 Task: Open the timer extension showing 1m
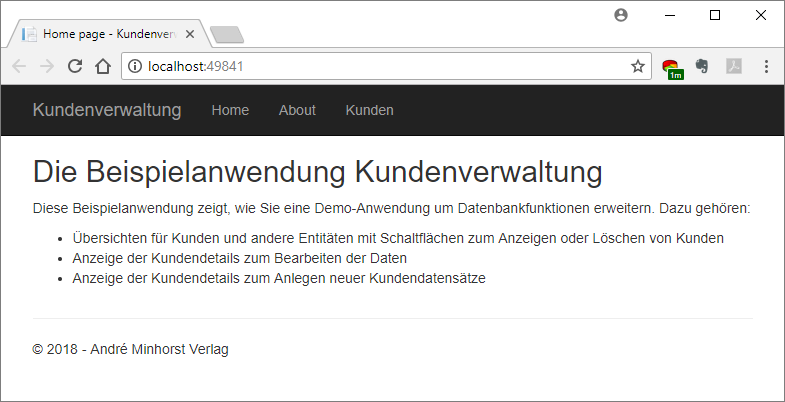[672, 68]
